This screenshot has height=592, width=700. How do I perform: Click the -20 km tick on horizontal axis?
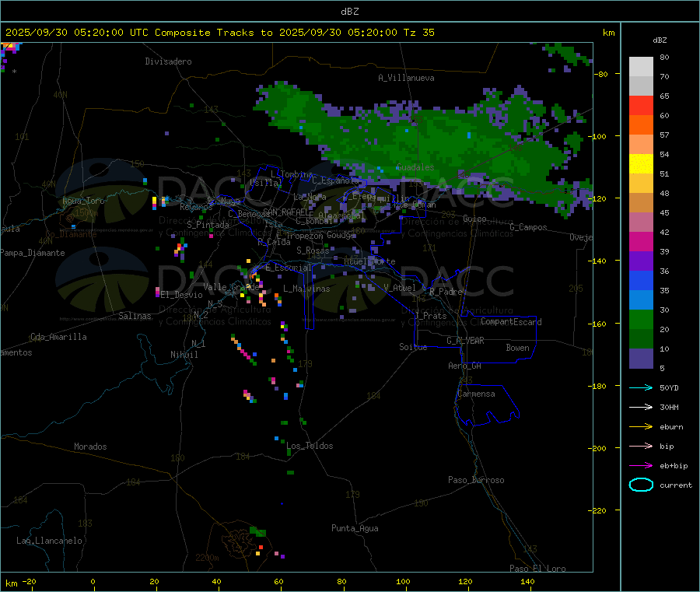pyautogui.click(x=29, y=581)
